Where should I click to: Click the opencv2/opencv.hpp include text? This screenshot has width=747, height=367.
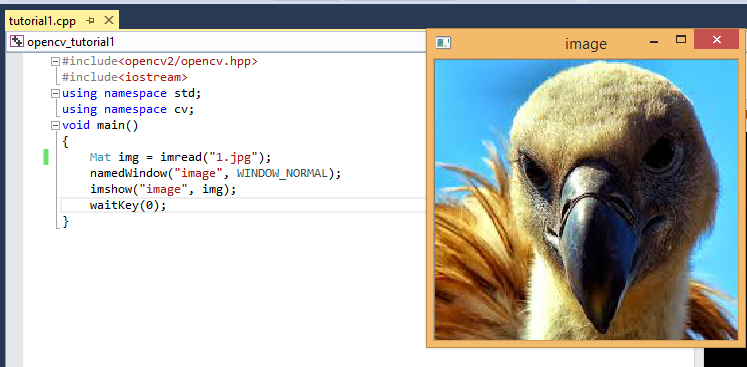(188, 61)
